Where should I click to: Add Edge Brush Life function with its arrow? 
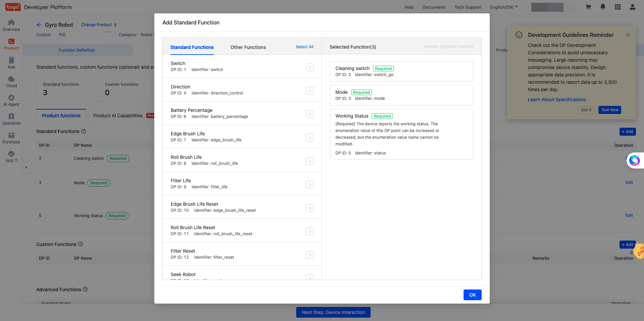click(310, 138)
